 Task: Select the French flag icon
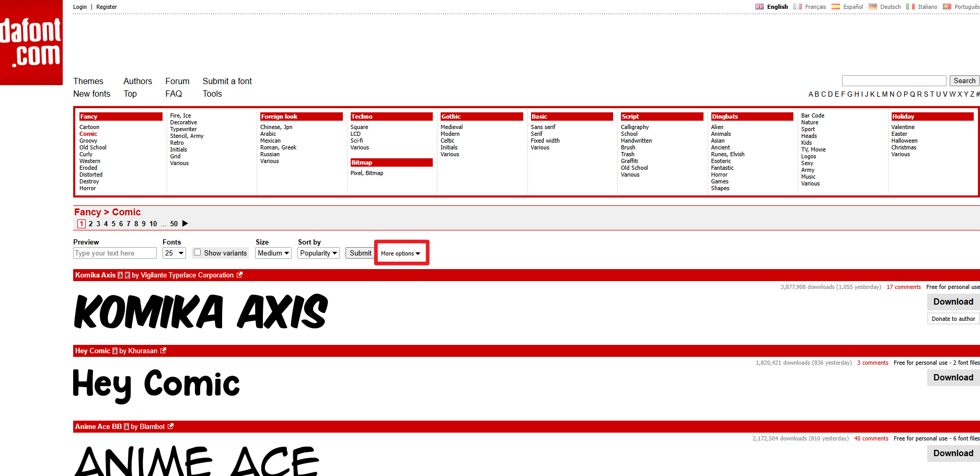click(x=798, y=7)
